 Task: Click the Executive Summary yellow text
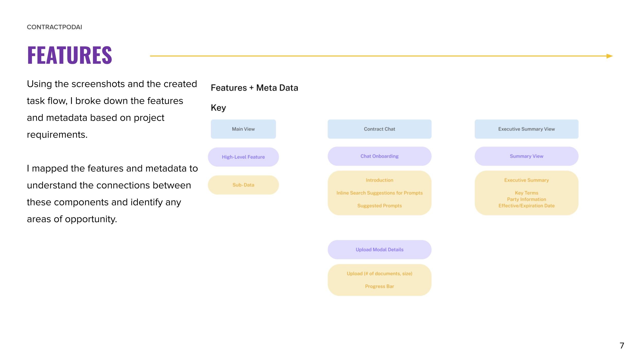click(526, 180)
